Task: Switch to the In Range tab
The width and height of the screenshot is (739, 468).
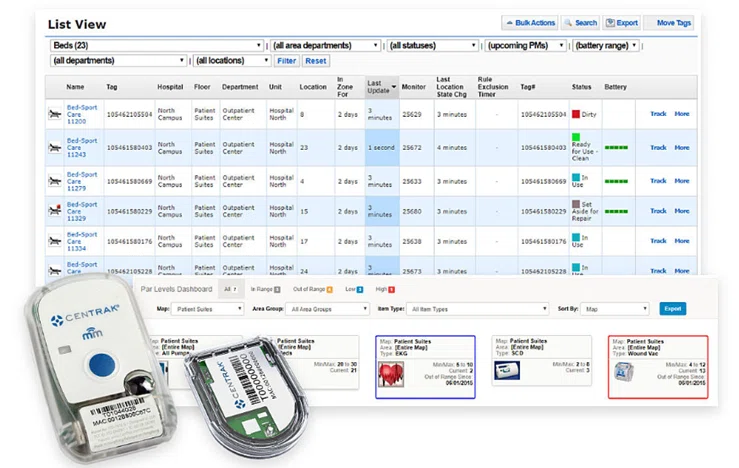Action: pos(265,289)
